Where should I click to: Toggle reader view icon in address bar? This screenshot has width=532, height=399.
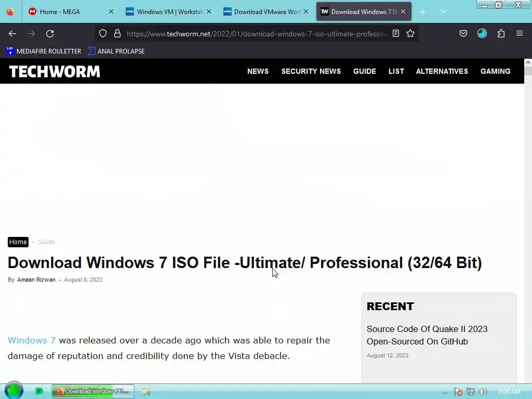click(395, 33)
